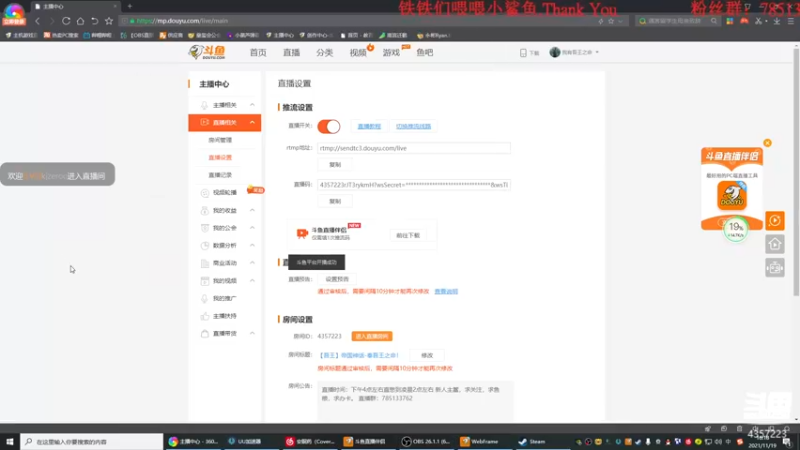Click the 360 browser login avatar
This screenshot has height=450, width=800.
click(14, 13)
